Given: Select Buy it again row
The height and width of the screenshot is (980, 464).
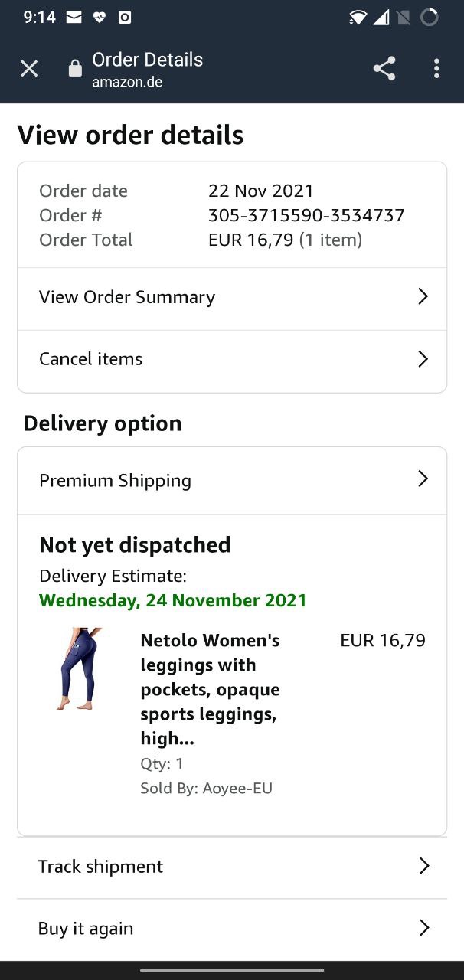Looking at the screenshot, I should tap(232, 929).
